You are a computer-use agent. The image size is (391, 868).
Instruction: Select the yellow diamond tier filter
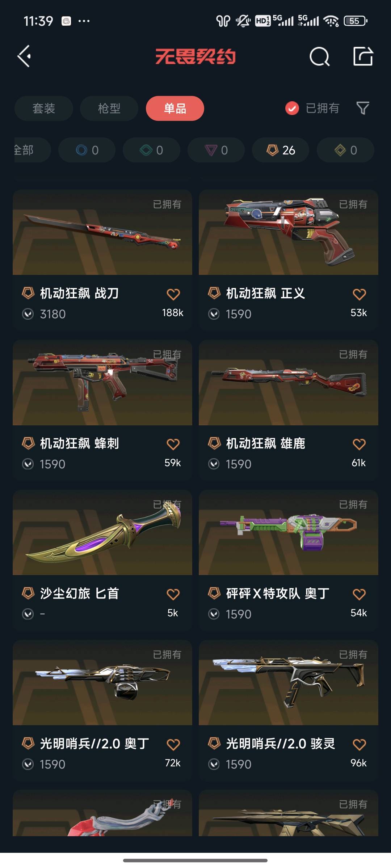[x=345, y=150]
